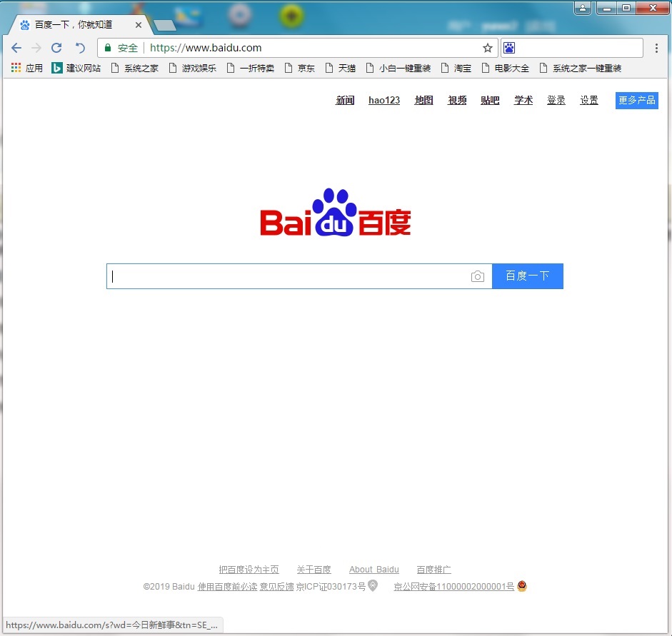This screenshot has width=672, height=636.
Task: Click the Baidu logo image
Action: click(x=336, y=213)
